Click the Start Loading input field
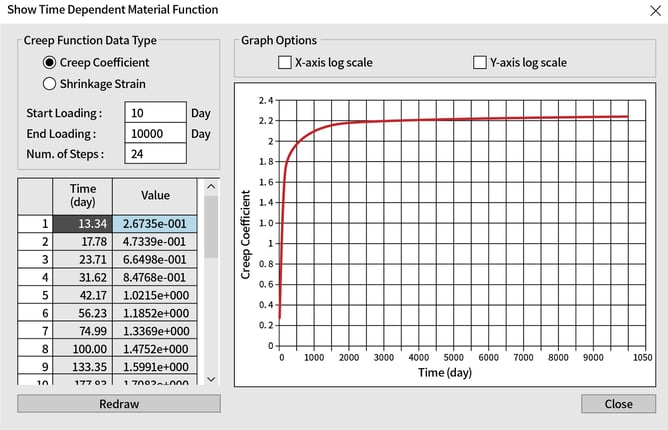 click(155, 112)
